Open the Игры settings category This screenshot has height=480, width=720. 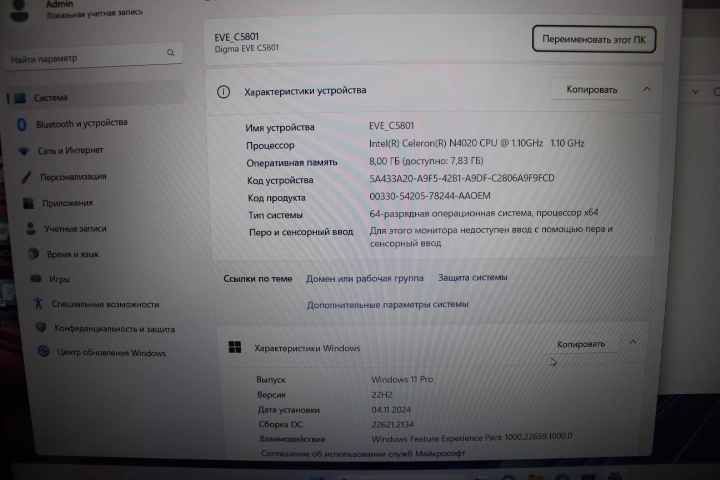pyautogui.click(x=60, y=279)
